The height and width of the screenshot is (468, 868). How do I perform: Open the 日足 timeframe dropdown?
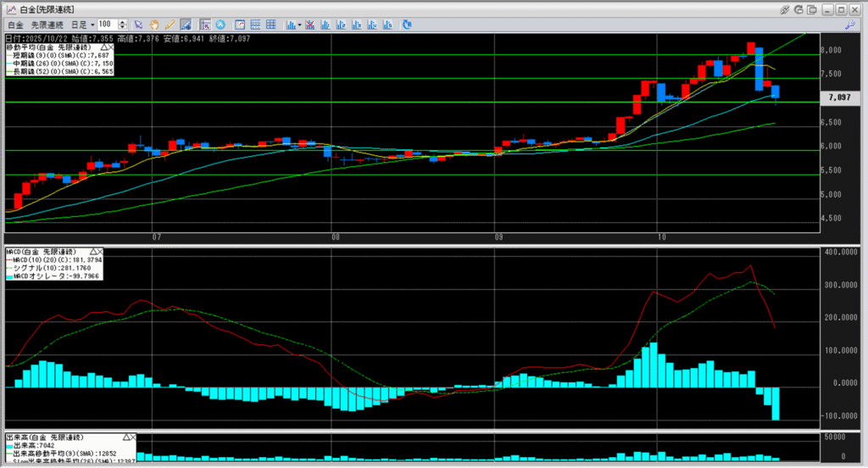pyautogui.click(x=82, y=25)
